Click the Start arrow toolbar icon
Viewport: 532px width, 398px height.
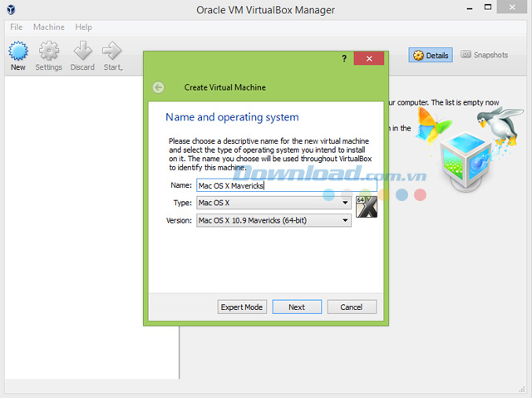coord(113,56)
